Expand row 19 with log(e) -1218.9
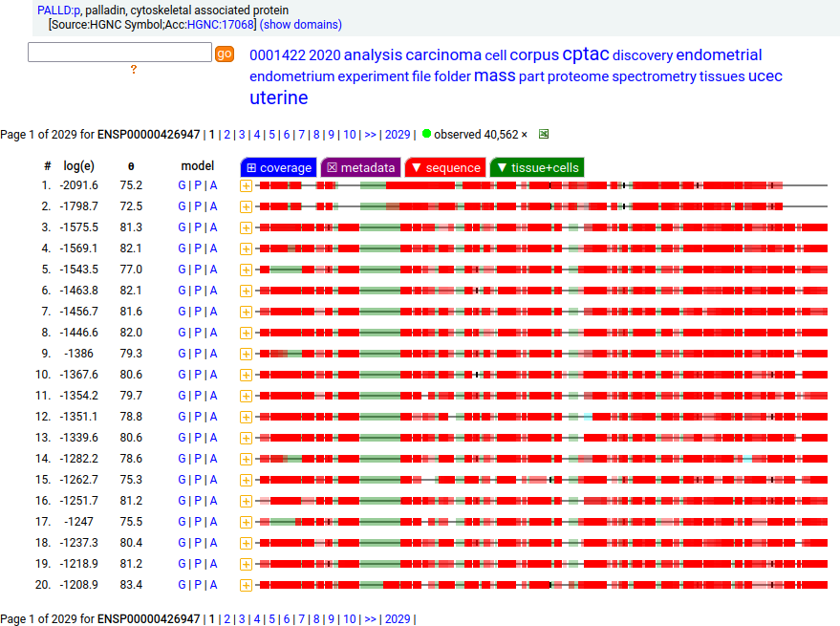The image size is (840, 626). (x=246, y=565)
